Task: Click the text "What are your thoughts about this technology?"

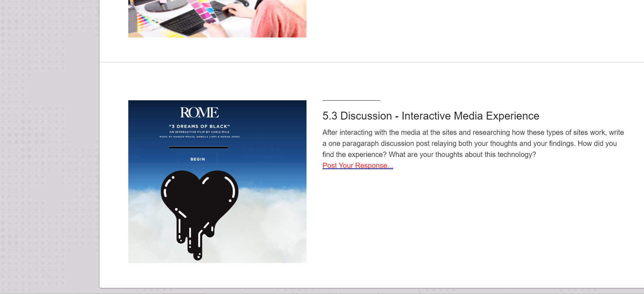Action: click(x=462, y=154)
